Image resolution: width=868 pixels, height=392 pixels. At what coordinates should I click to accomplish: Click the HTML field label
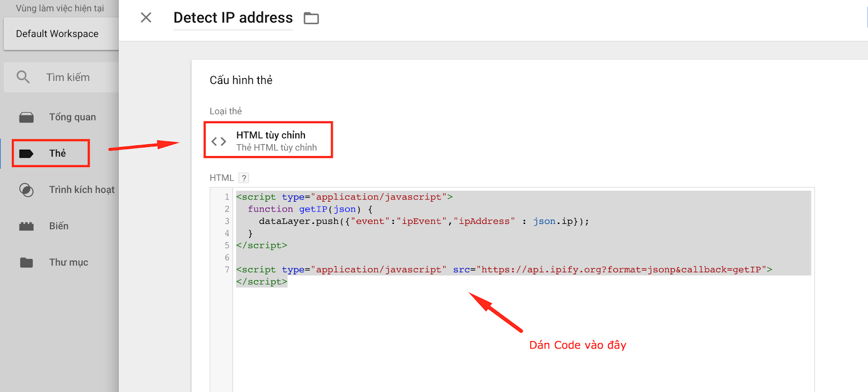pyautogui.click(x=222, y=178)
